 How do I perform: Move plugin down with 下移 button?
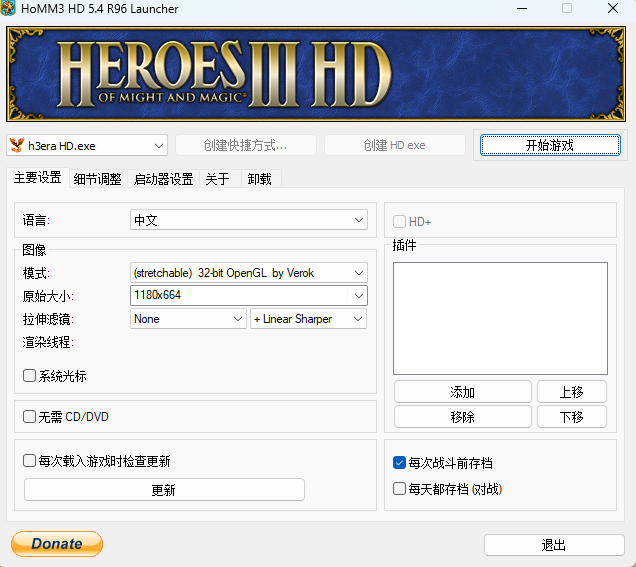pos(572,417)
